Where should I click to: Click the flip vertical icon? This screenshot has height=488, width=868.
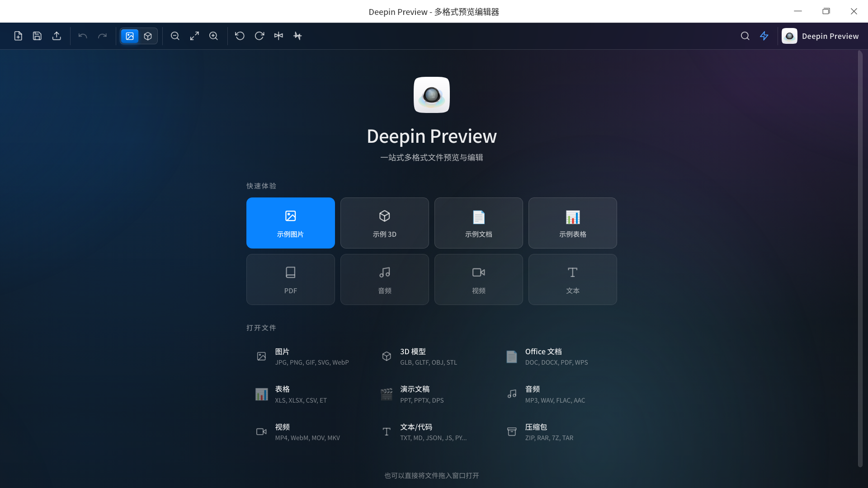297,36
